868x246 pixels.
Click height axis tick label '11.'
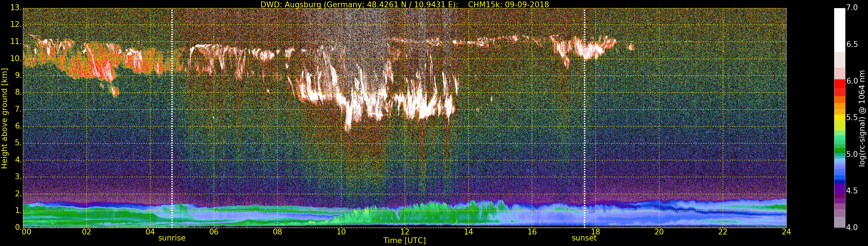(x=16, y=42)
